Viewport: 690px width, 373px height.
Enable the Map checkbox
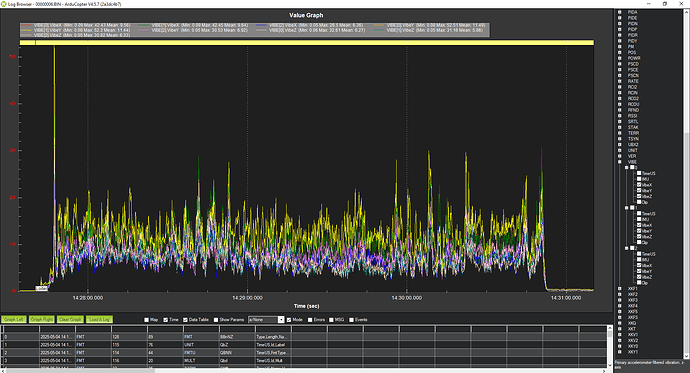pos(147,320)
